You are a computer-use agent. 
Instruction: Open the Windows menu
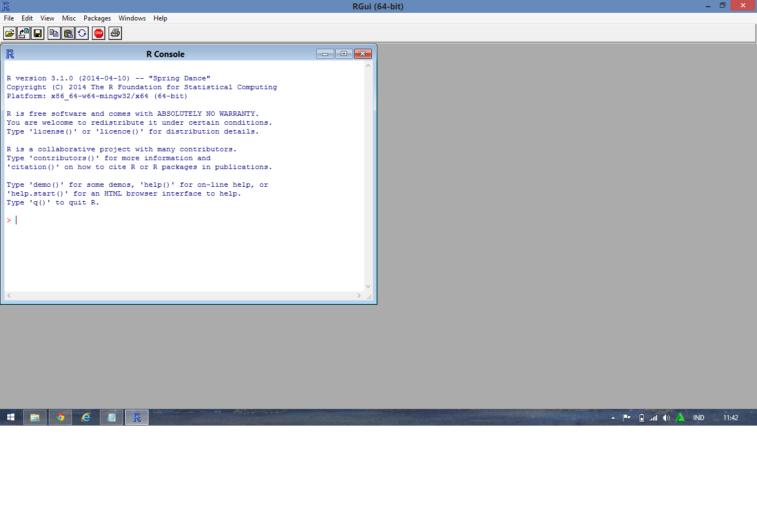tap(132, 18)
